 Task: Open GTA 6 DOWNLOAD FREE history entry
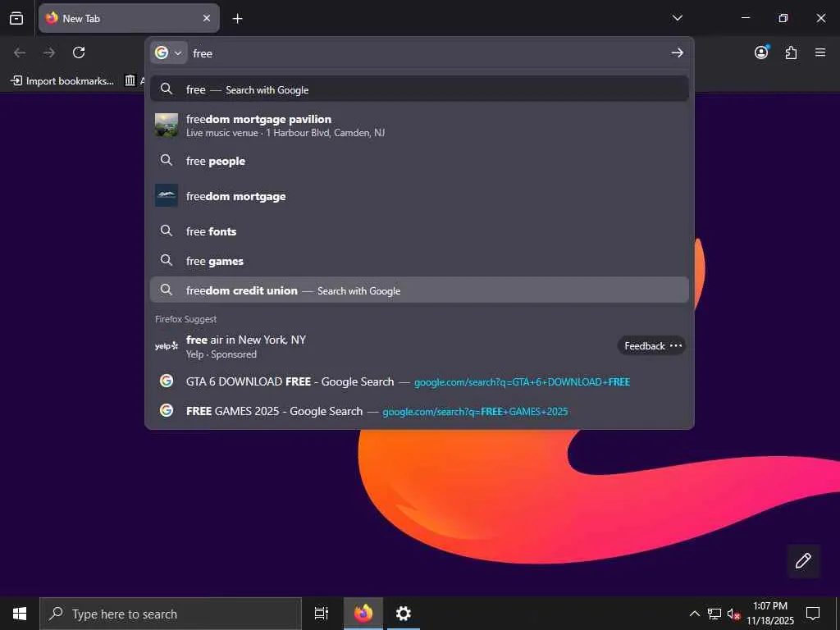coord(419,381)
